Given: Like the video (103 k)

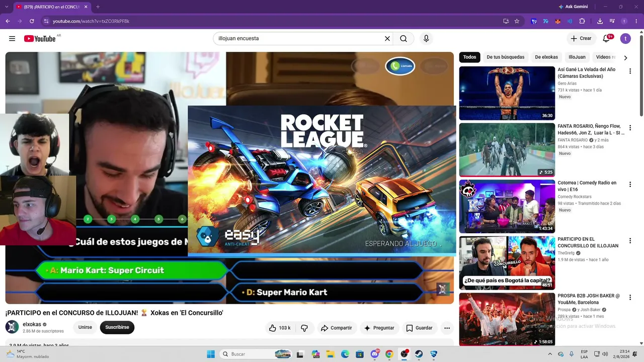Looking at the screenshot, I should click(280, 328).
